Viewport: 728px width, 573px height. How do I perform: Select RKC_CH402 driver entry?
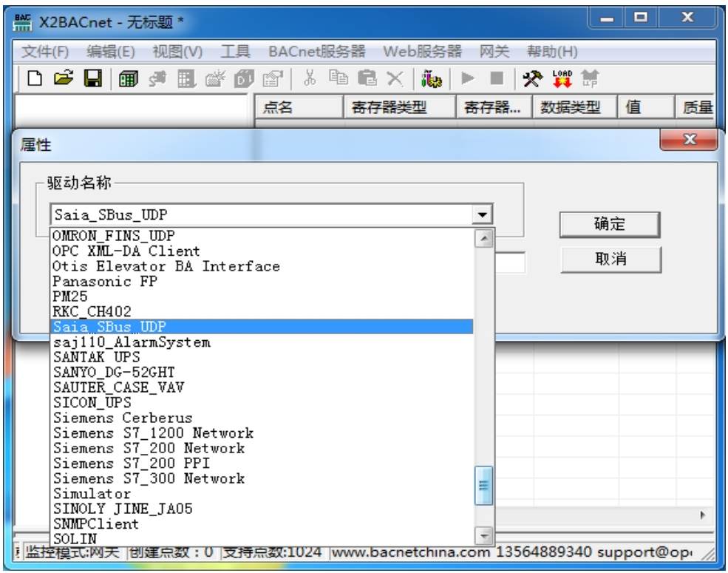(262, 311)
